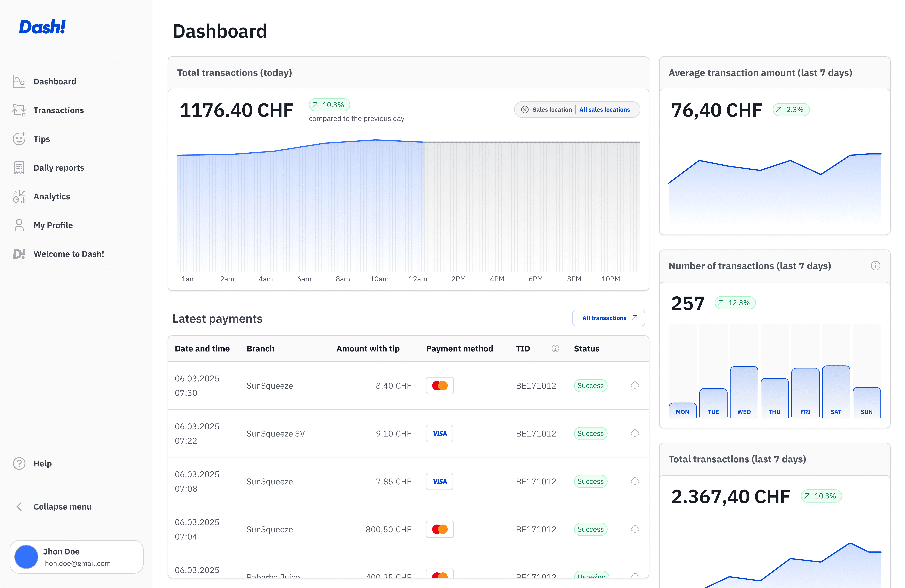Open Transactions via its arrows icon
905x588 pixels.
coord(19,110)
